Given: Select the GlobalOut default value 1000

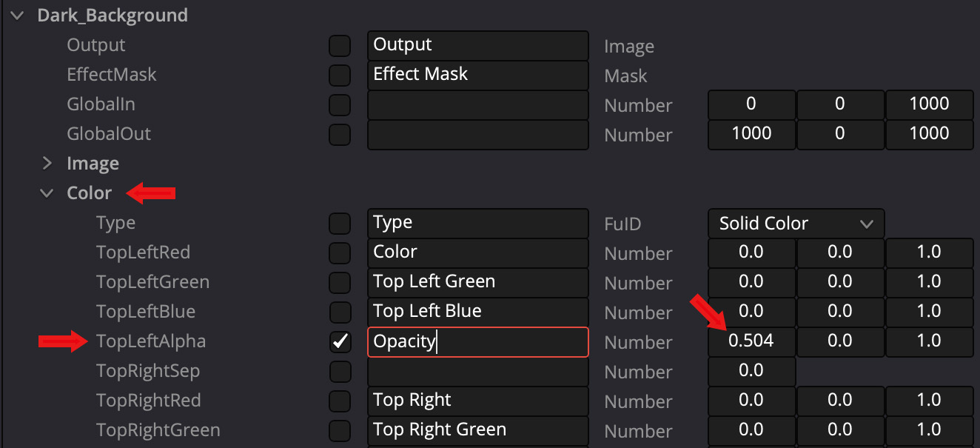Looking at the screenshot, I should coord(751,134).
